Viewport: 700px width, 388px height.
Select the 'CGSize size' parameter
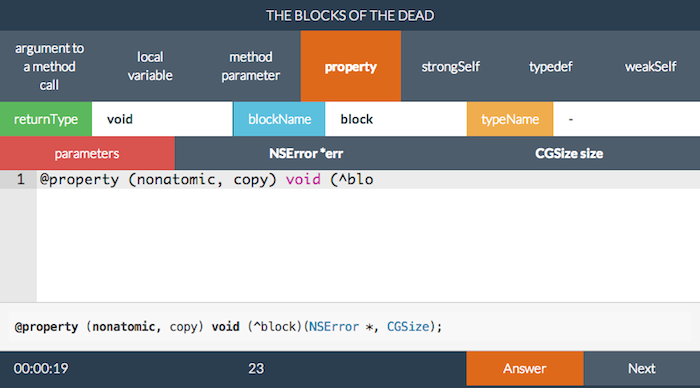click(x=569, y=154)
